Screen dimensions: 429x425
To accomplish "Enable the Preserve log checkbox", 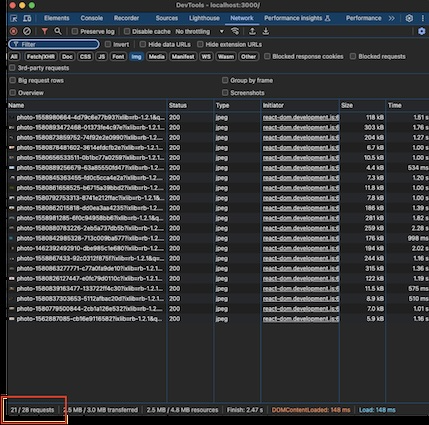I will click(x=75, y=31).
